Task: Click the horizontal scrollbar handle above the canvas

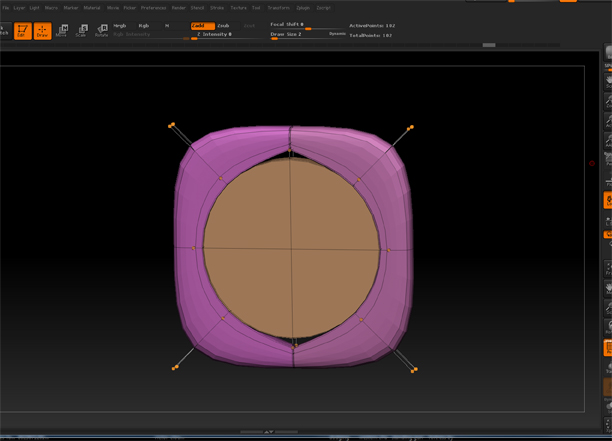Action: pyautogui.click(x=489, y=45)
